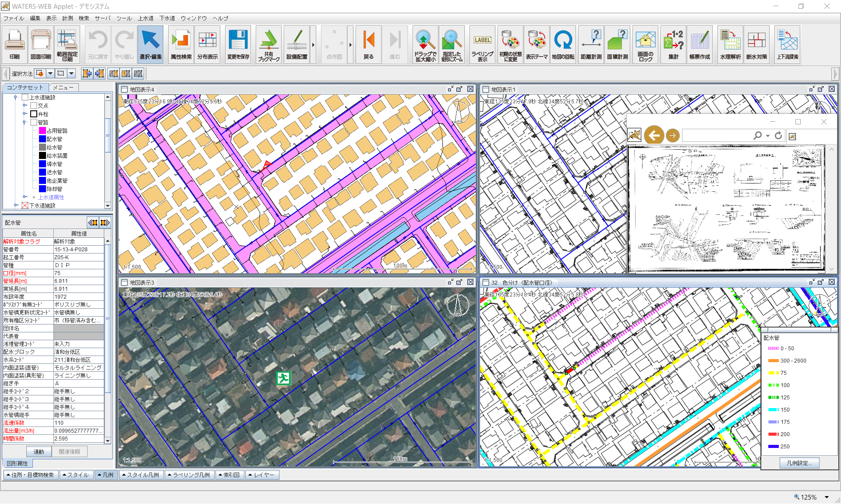
Task: Select the 面積計測 area measure tool
Action: pos(617,44)
